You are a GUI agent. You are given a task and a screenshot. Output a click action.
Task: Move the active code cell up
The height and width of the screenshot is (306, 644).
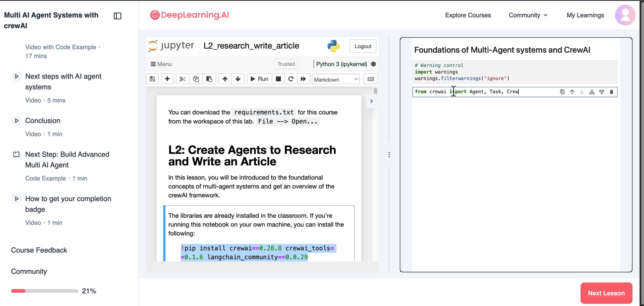pos(572,92)
